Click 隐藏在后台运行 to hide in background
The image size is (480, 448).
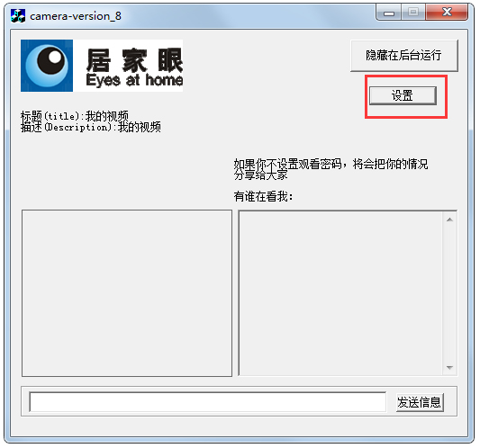pyautogui.click(x=404, y=56)
